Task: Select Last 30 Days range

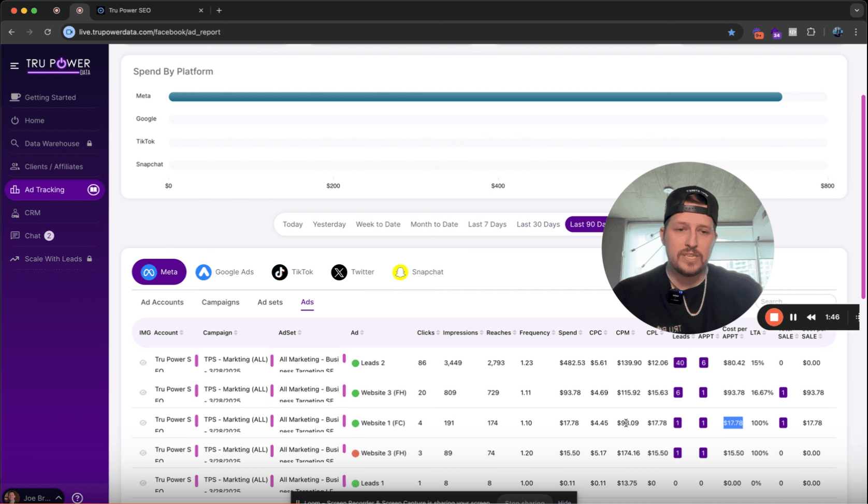Action: click(538, 224)
